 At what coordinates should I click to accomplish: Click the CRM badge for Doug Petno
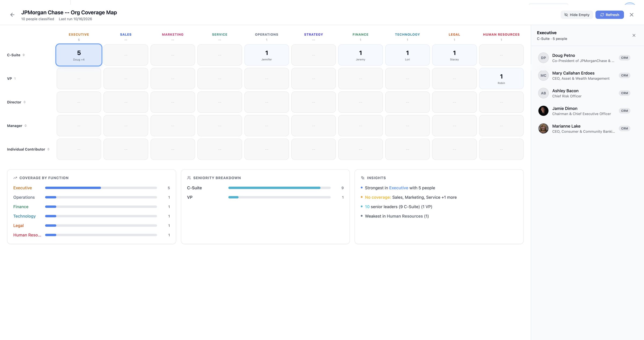[x=624, y=58]
